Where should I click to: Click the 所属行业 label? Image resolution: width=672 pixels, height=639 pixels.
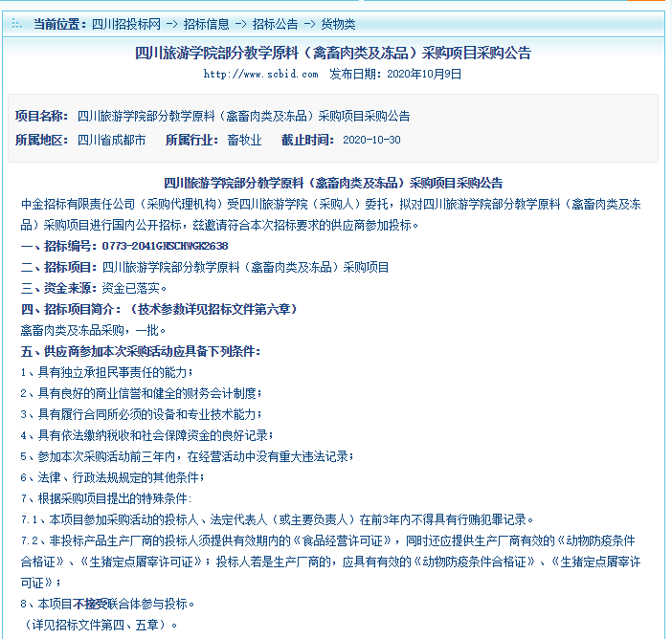191,140
